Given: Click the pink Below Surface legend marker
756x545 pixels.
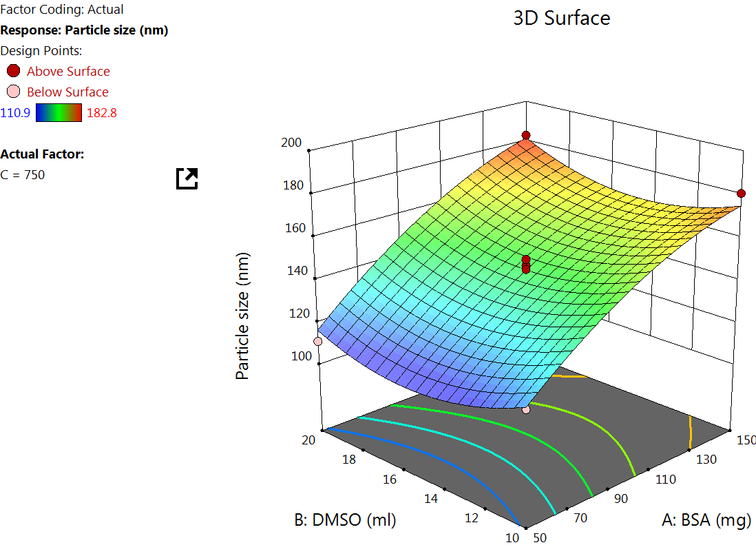Looking at the screenshot, I should pos(13,92).
